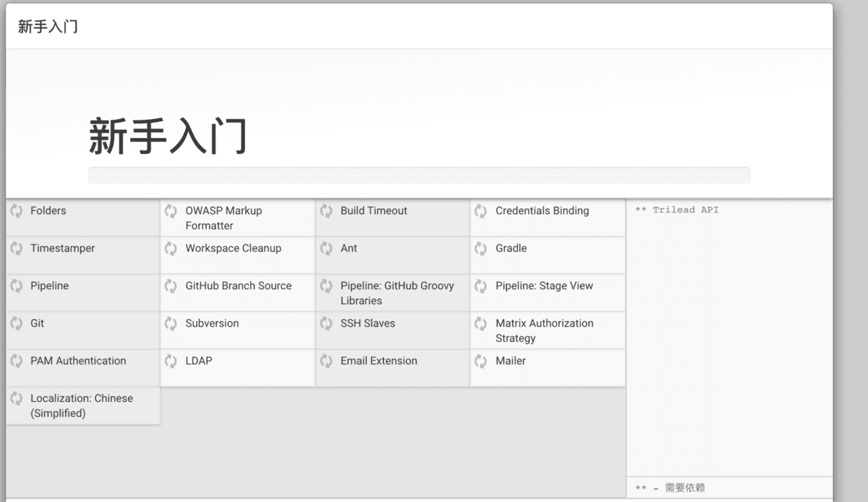Select the PAM Authentication plugin name

coord(78,360)
